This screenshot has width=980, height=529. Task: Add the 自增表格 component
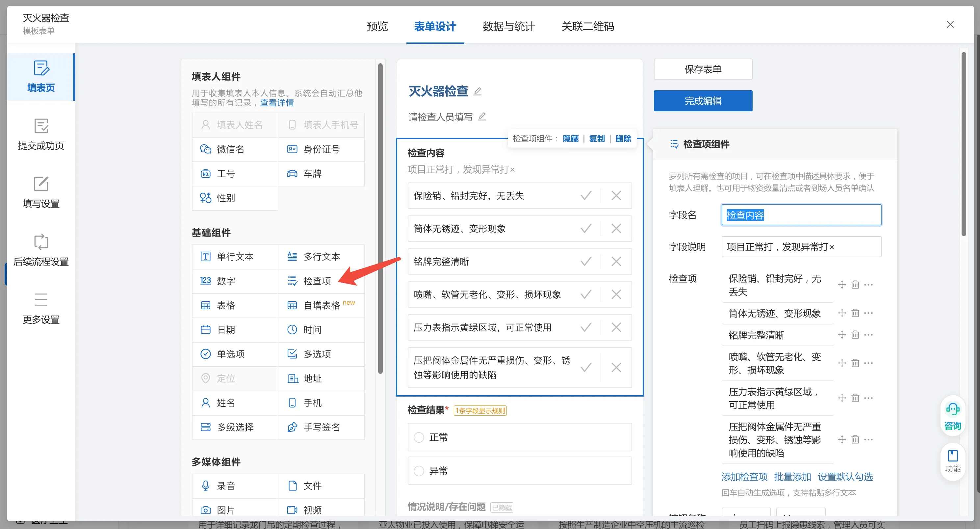pos(322,305)
